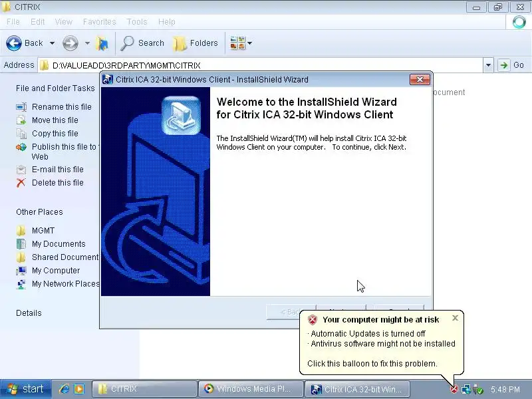This screenshot has height=399, width=532.
Task: Click the Up folder icon in toolbar
Action: coord(102,43)
